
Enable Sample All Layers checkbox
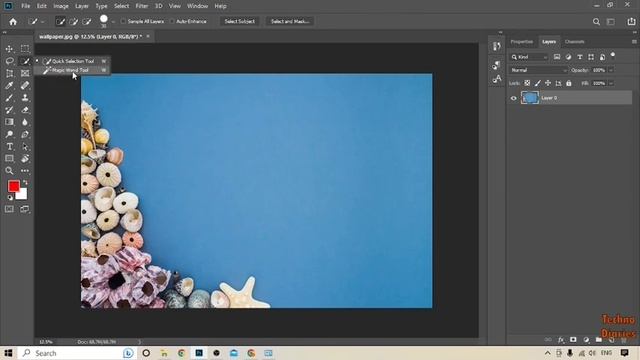(123, 21)
